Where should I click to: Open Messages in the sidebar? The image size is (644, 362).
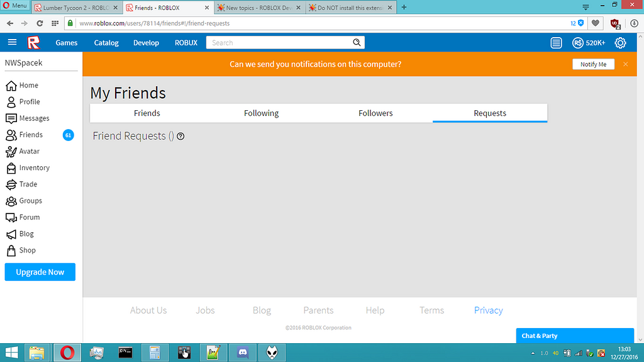click(28, 118)
